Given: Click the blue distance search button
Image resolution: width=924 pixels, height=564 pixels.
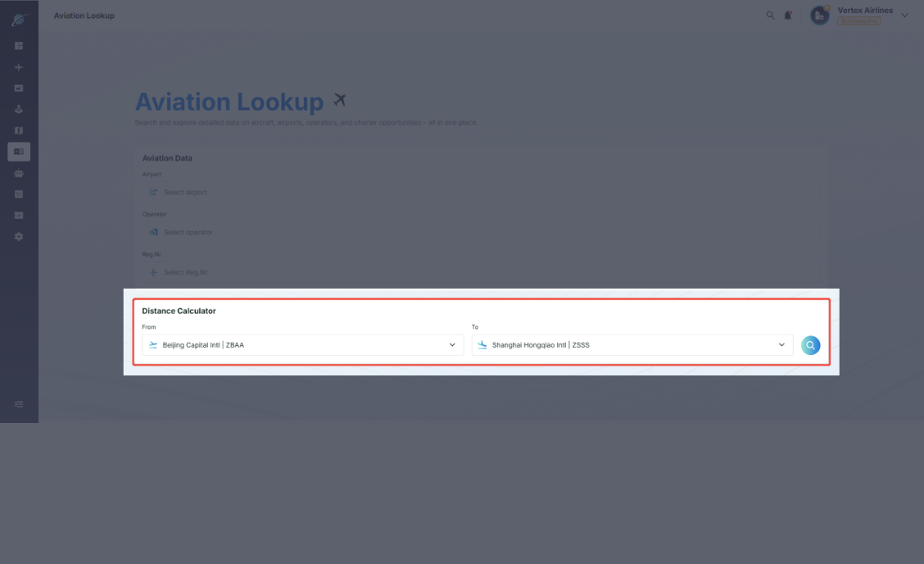Looking at the screenshot, I should click(x=810, y=345).
